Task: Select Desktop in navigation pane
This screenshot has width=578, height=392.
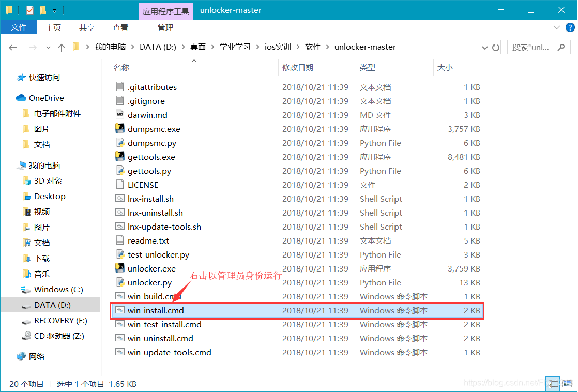Action: point(50,196)
